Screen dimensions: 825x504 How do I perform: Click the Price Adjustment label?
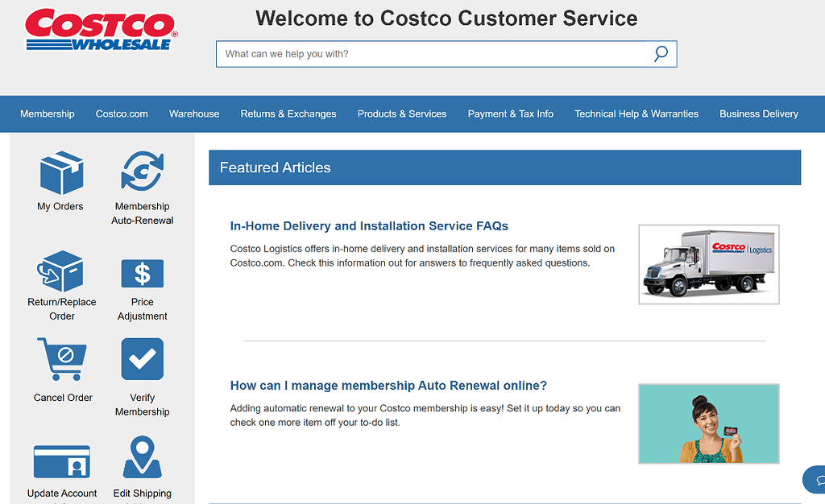[142, 309]
